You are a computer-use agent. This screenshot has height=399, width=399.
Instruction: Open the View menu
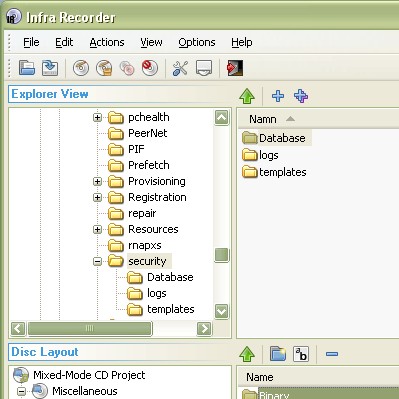(x=151, y=42)
